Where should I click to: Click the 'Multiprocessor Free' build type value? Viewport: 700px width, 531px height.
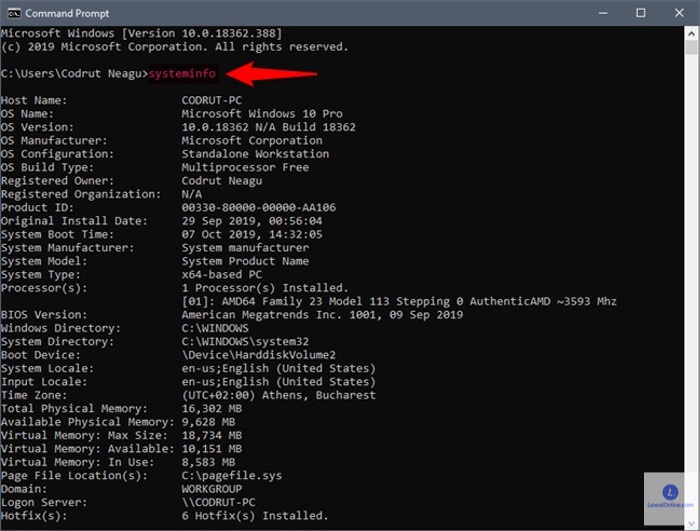pos(245,167)
